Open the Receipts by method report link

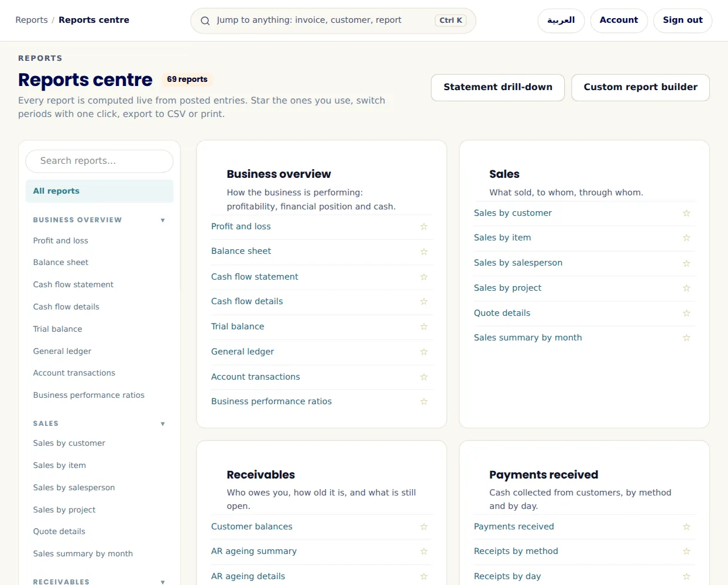point(516,551)
